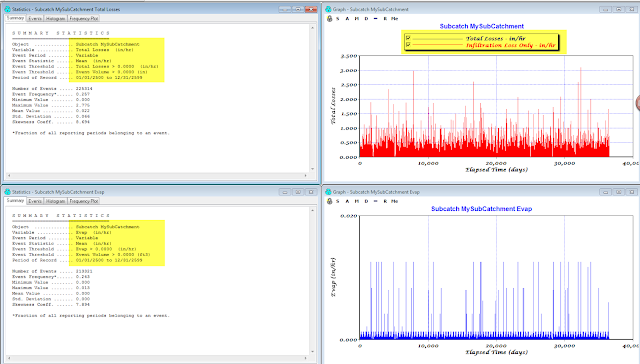This screenshot has width=640, height=364.
Task: Uncheck the Total Losses series in legend
Action: click(408, 38)
